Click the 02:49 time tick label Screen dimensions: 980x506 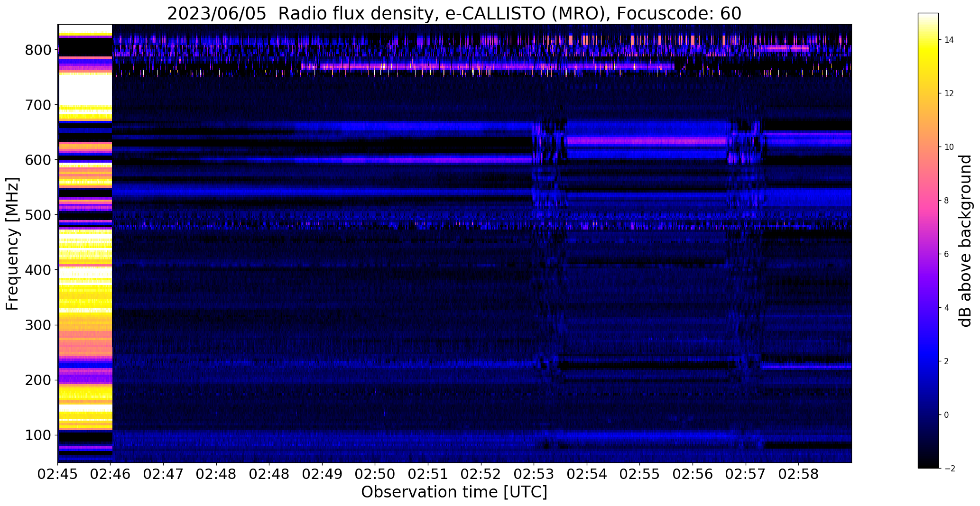coord(323,474)
